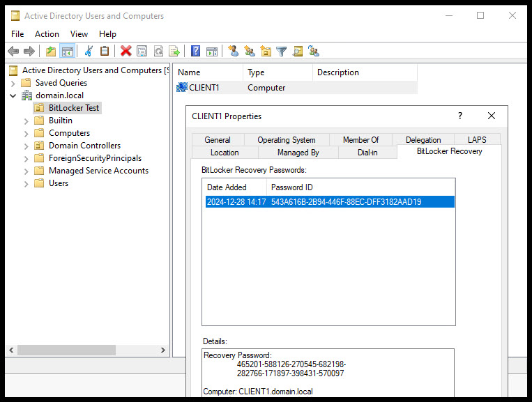Expand Managed Service Accounts node

26,171
